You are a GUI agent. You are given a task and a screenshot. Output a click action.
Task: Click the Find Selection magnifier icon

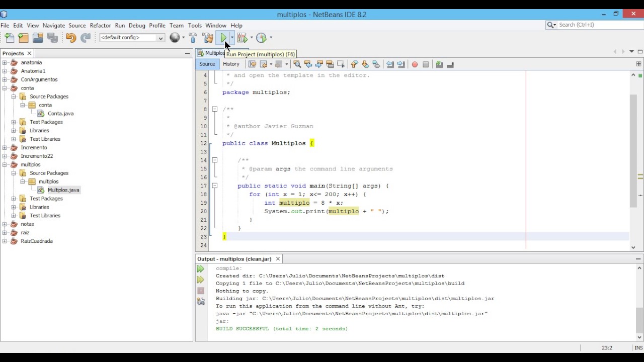point(297,64)
